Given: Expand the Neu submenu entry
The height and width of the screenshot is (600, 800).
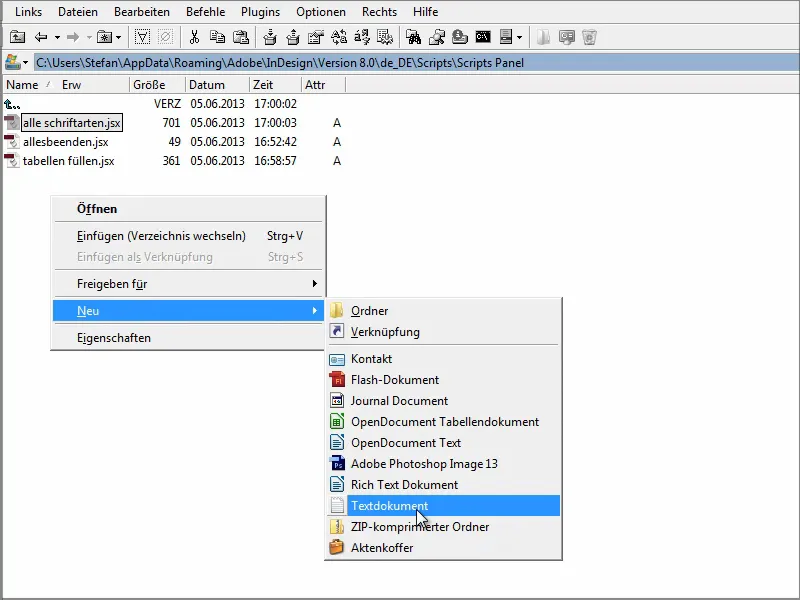Looking at the screenshot, I should pyautogui.click(x=188, y=311).
